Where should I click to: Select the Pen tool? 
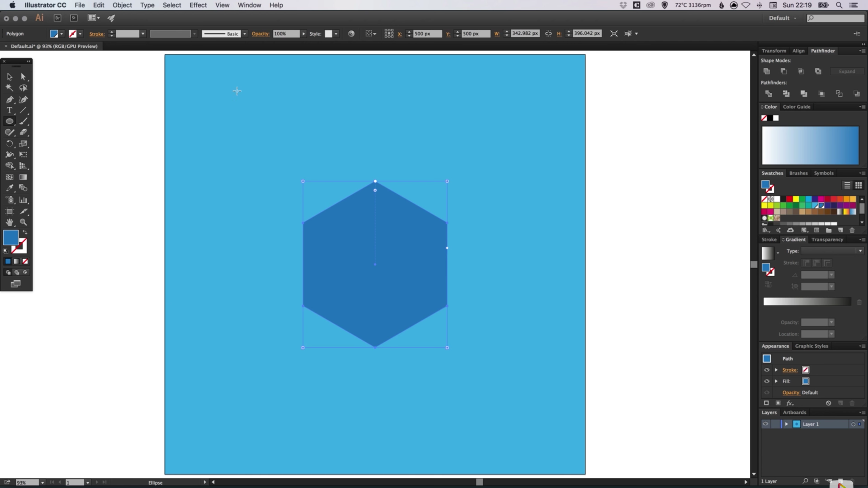(x=9, y=99)
